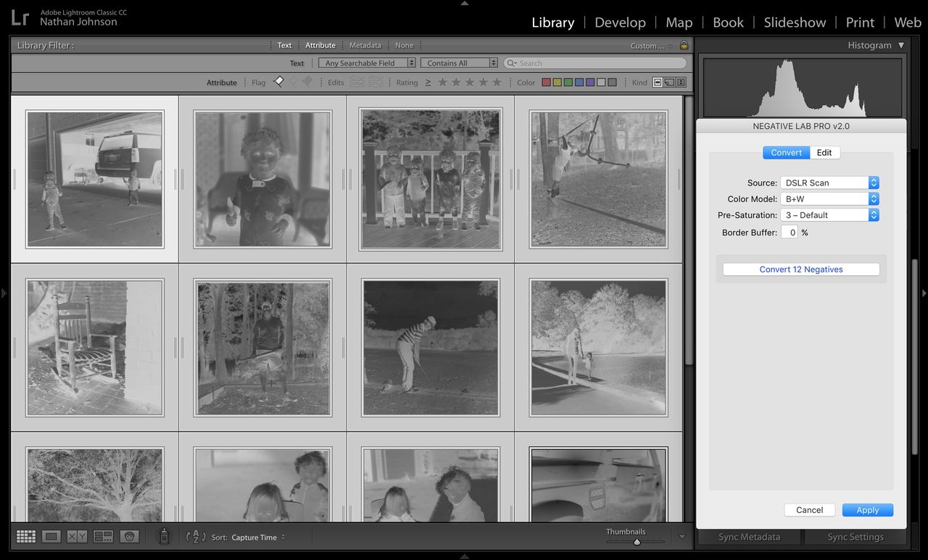Open the Any Searchable Field dropdown
This screenshot has height=560, width=928.
pyautogui.click(x=367, y=63)
